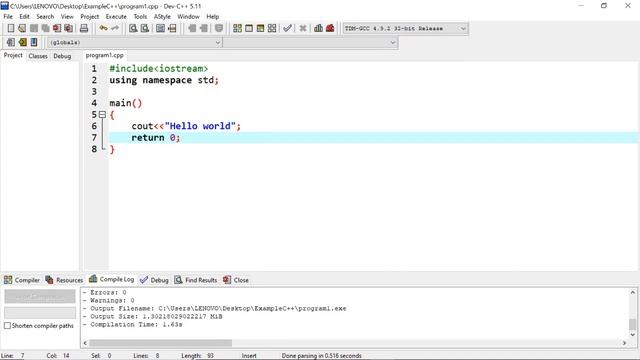The image size is (640, 360).
Task: Click the Go to line toolbar icon
Action: point(172,28)
